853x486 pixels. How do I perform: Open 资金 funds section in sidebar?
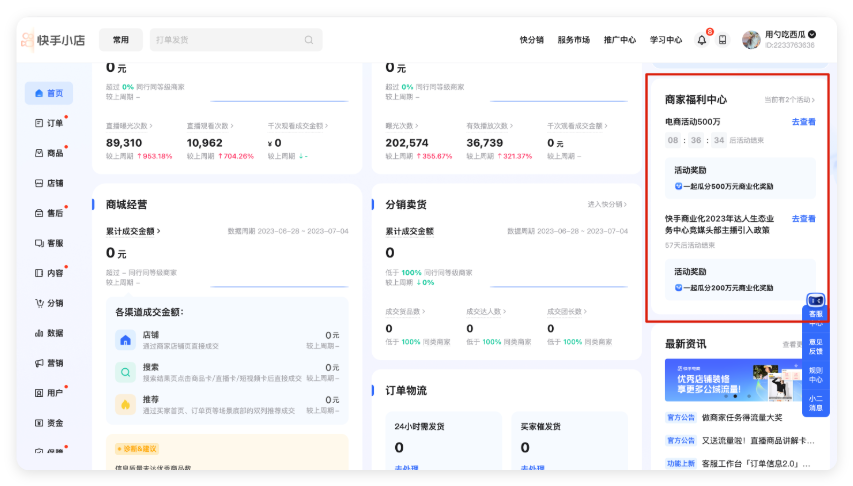click(x=49, y=423)
